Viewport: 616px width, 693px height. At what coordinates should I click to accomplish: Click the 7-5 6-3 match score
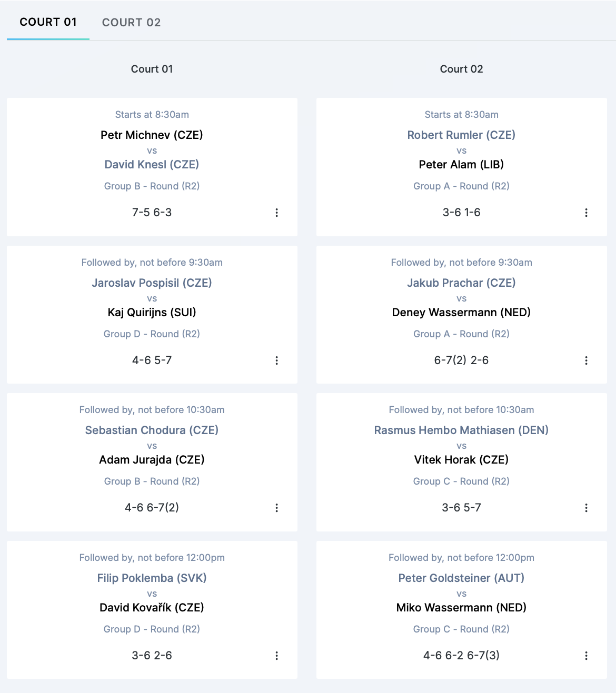click(152, 213)
